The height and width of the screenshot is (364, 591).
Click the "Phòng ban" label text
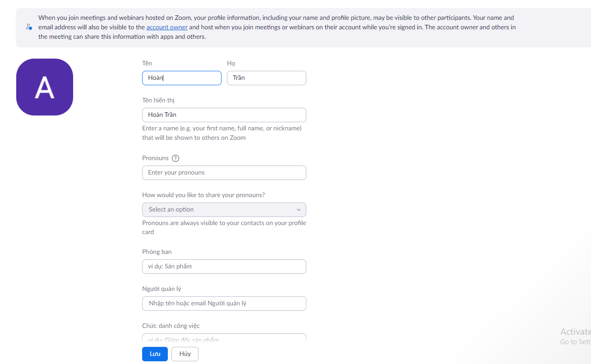click(157, 252)
